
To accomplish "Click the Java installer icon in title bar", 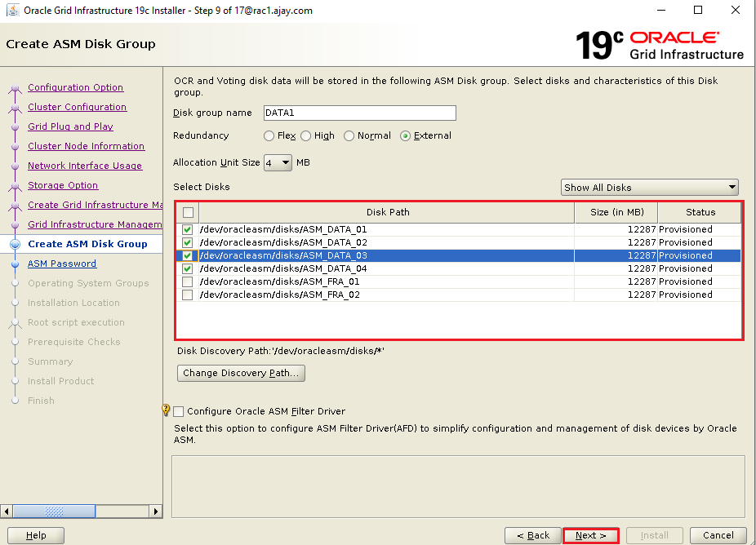I will tap(12, 10).
